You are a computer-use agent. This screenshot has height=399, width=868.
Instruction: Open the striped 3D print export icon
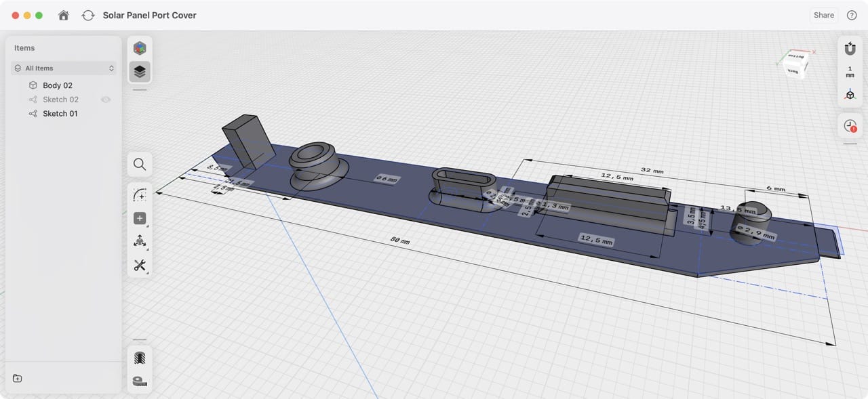coord(140,358)
